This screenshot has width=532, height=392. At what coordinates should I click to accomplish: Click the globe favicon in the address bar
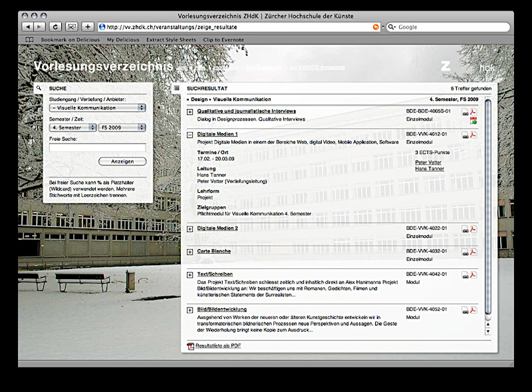[x=102, y=27]
